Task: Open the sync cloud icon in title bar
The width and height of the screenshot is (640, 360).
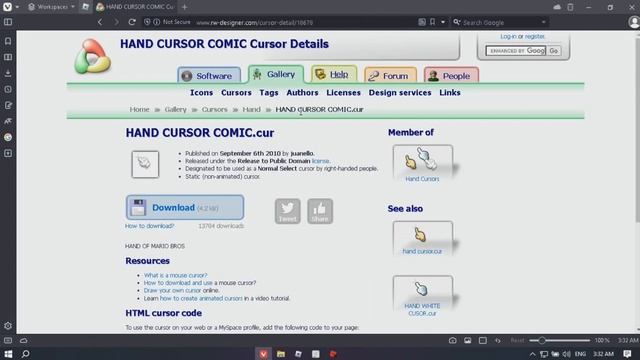Action: 557,7
